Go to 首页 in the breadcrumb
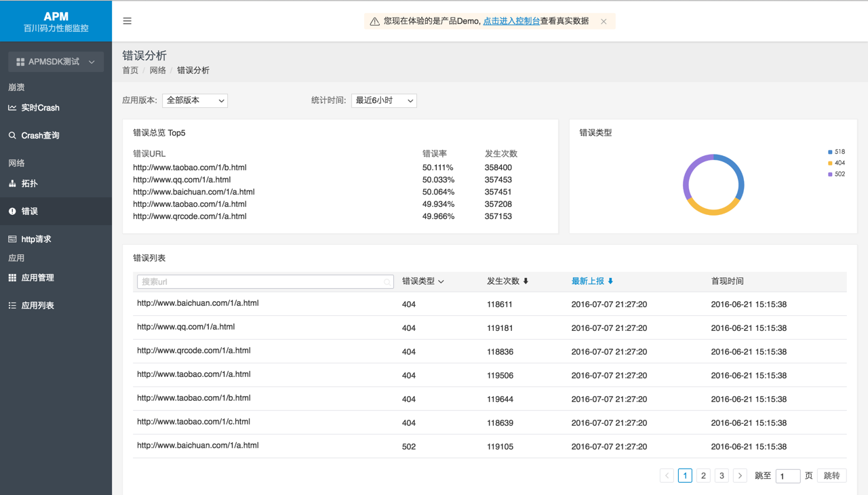This screenshot has width=868, height=495. coord(130,71)
